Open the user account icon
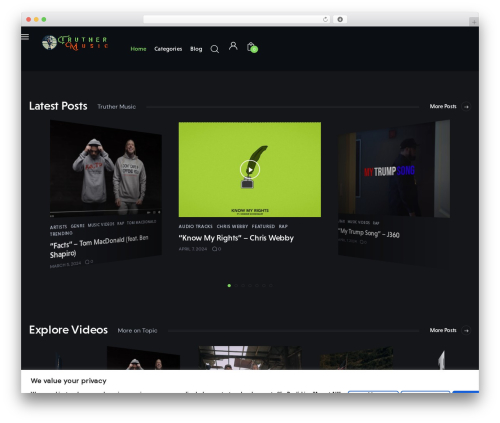The width and height of the screenshot is (500, 423). [233, 46]
